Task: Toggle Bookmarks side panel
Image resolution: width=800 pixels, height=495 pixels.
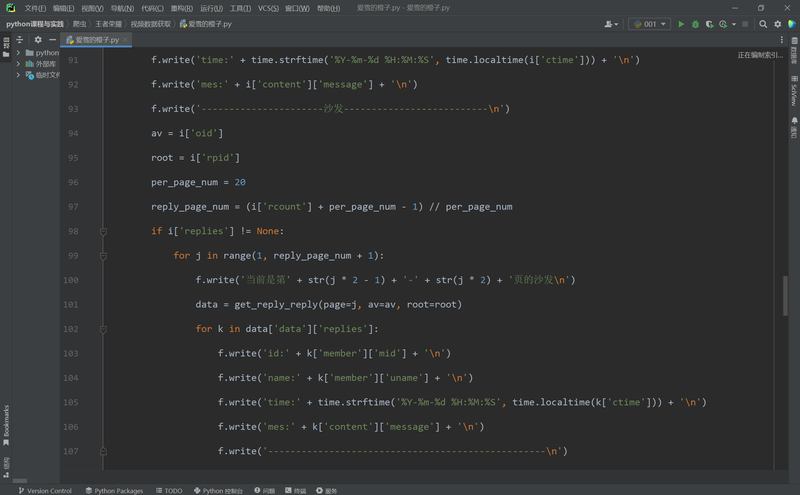Action: (x=6, y=425)
